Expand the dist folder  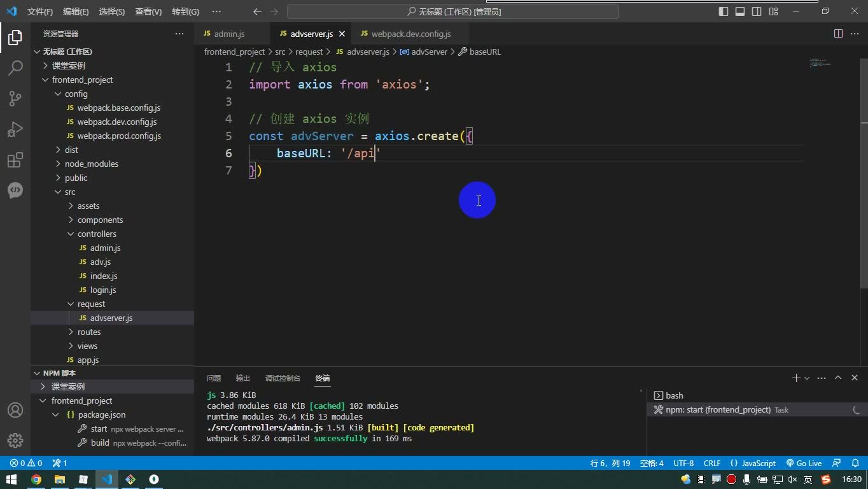pyautogui.click(x=71, y=150)
